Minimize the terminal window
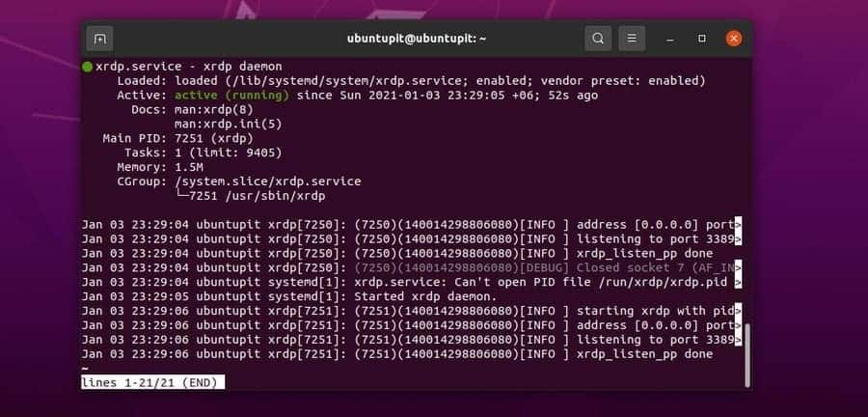The image size is (868, 417). (670, 39)
